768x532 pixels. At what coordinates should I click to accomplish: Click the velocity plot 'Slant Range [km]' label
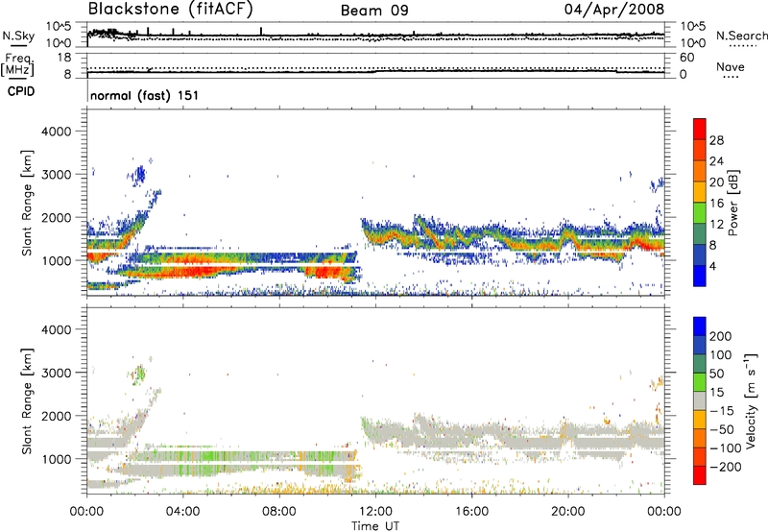(27, 401)
